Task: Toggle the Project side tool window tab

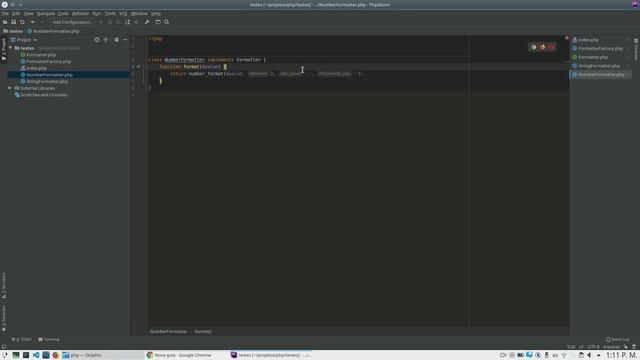Action: 4,49
